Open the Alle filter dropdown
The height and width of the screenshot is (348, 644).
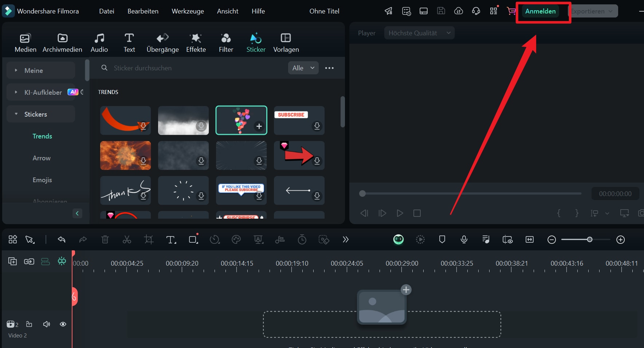coord(303,68)
